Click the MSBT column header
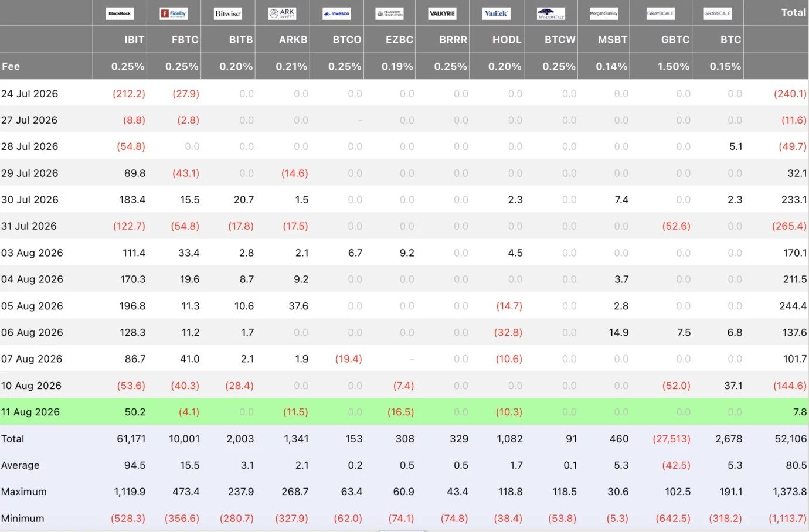The height and width of the screenshot is (532, 809). pos(613,40)
